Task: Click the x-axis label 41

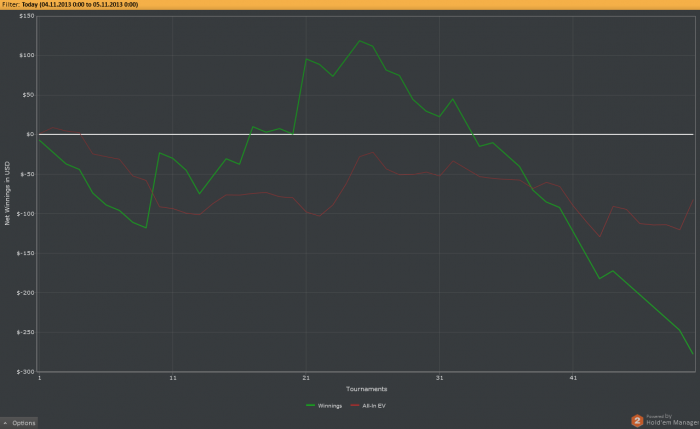Action: [573, 378]
